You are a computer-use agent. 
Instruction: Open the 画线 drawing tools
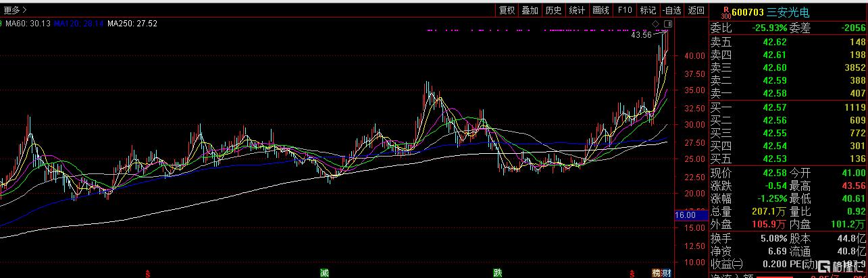(x=601, y=10)
